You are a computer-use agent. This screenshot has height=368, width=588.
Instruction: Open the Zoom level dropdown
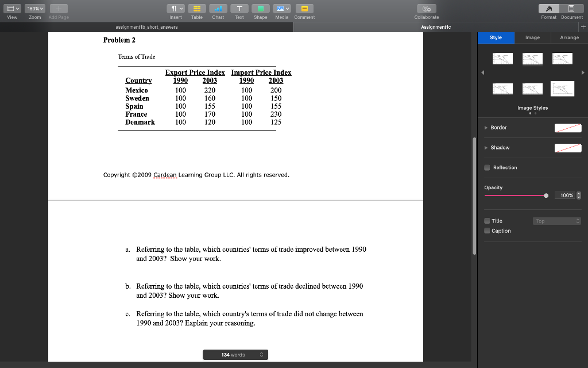pos(34,8)
